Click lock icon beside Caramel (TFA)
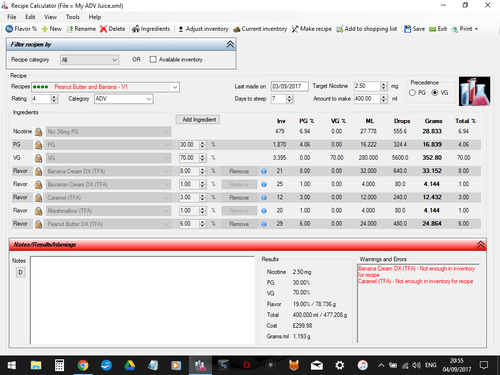Screen dimensions: 500x375 [x=38, y=197]
